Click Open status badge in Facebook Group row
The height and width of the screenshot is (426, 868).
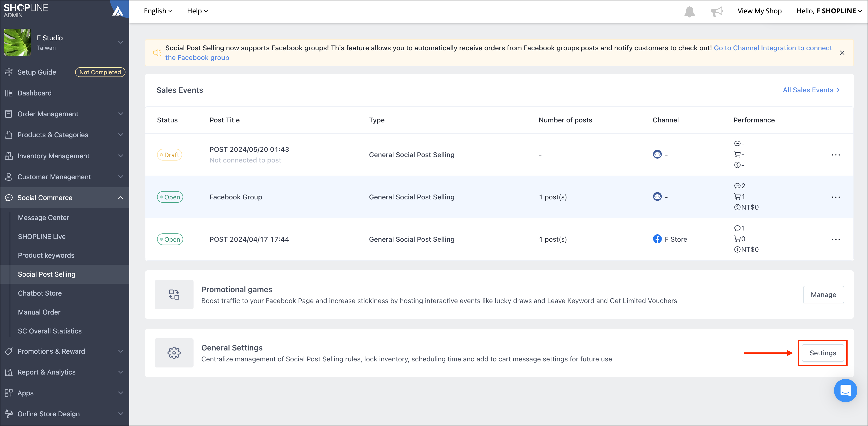pyautogui.click(x=170, y=197)
